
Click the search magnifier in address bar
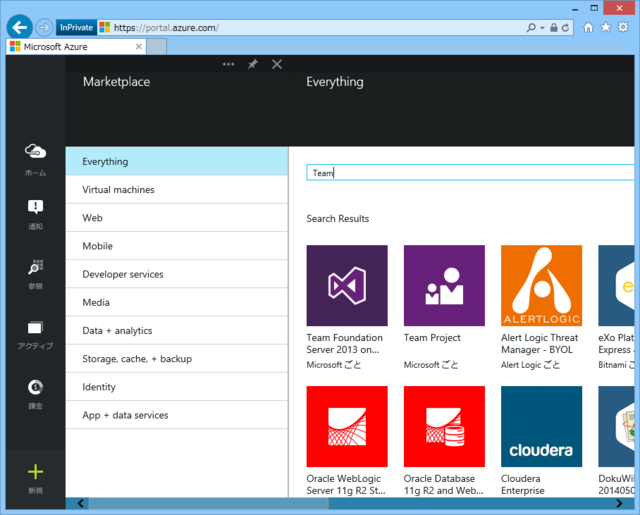coord(531,28)
